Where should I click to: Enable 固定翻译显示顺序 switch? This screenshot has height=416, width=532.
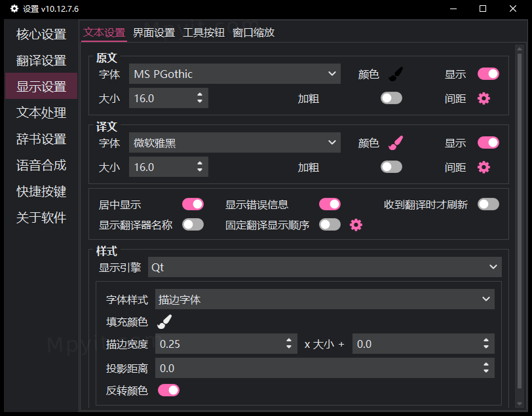(330, 225)
